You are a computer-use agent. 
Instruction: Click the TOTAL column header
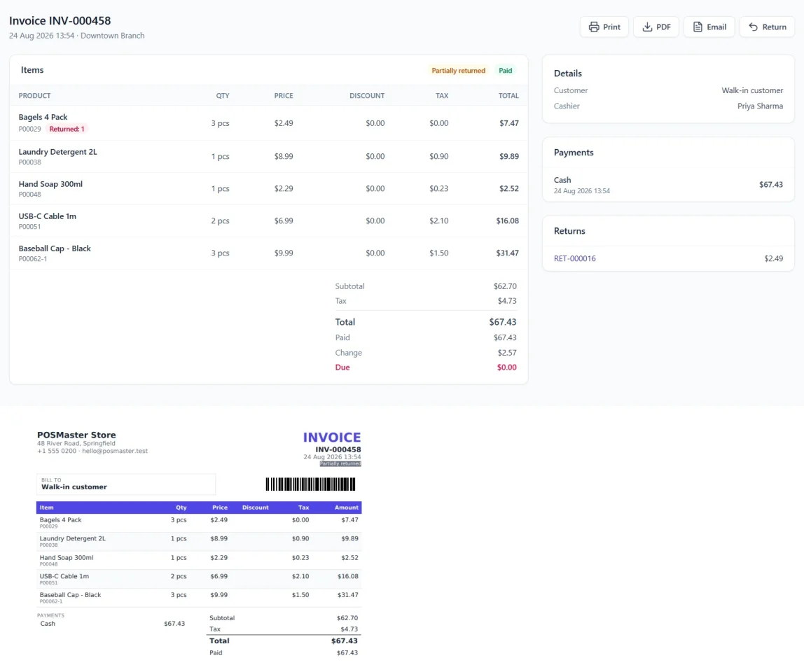(508, 96)
